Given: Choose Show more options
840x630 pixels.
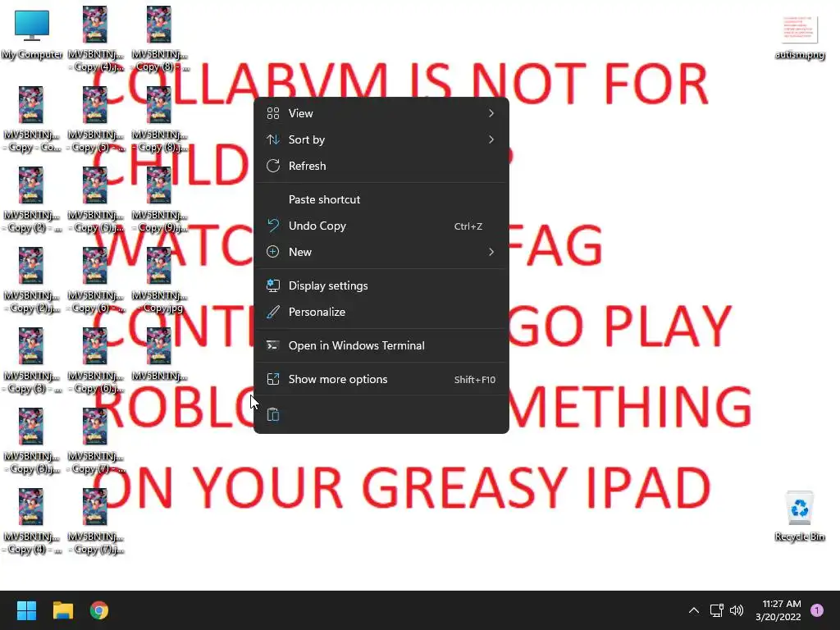Looking at the screenshot, I should click(381, 379).
